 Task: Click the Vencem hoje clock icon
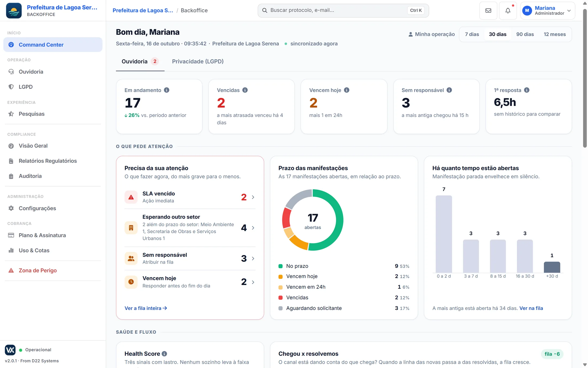131,282
